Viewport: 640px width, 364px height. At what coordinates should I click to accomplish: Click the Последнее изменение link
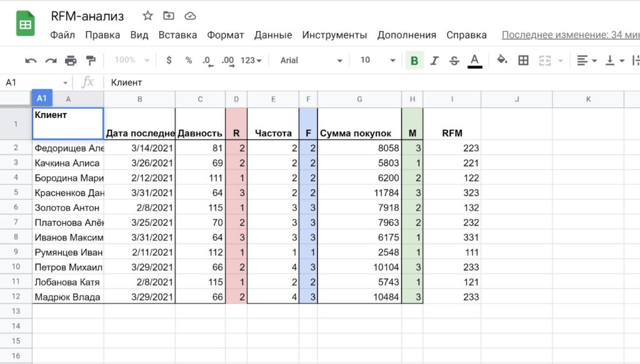[x=570, y=35]
